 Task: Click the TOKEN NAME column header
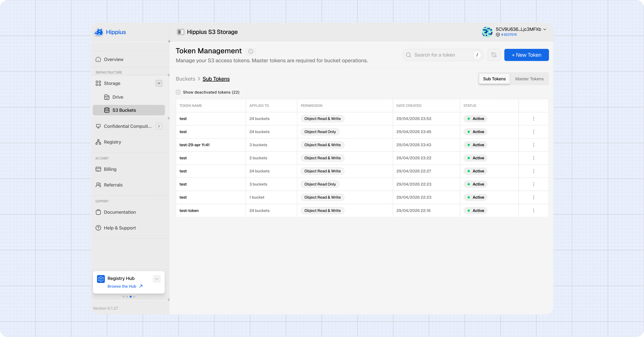[190, 106]
